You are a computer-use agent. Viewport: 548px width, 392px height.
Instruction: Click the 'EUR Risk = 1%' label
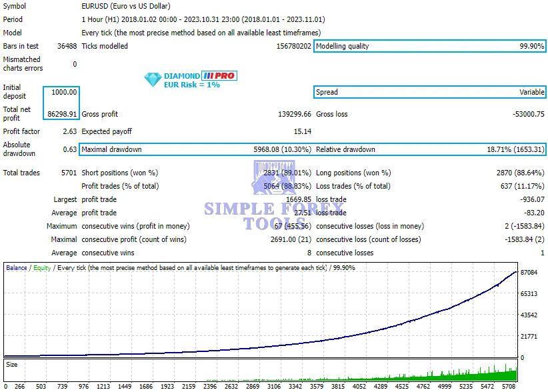(x=191, y=85)
